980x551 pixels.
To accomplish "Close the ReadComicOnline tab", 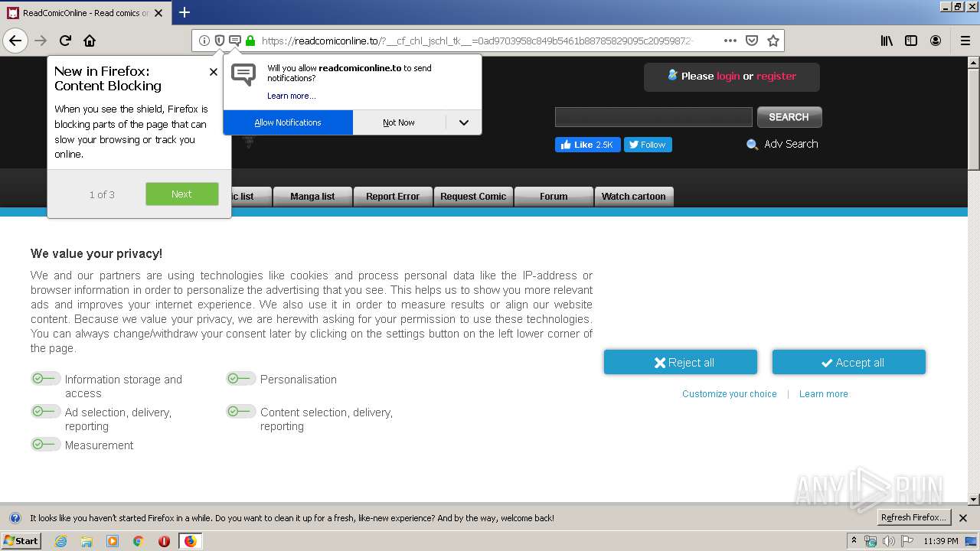I will pos(158,13).
